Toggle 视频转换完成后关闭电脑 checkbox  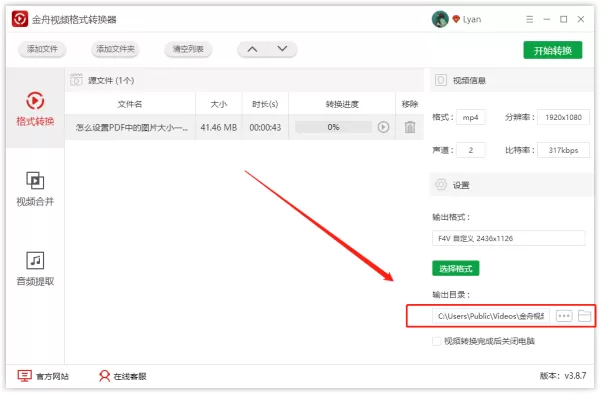pos(436,341)
